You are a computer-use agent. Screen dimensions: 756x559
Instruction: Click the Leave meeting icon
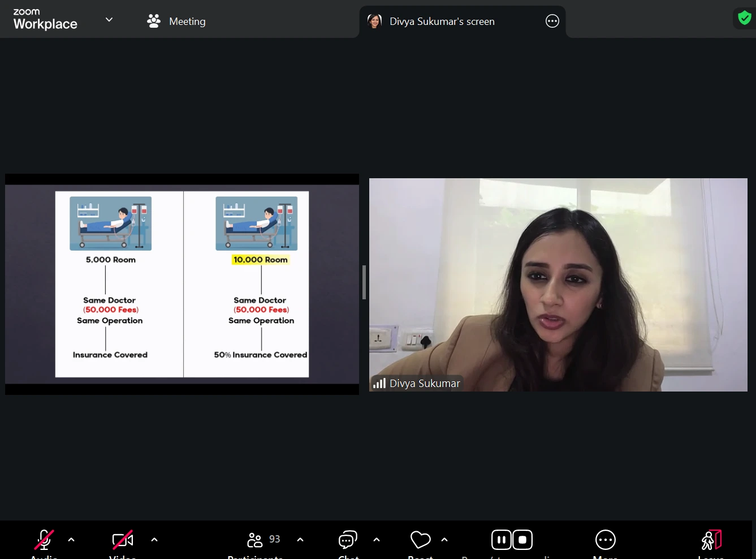[711, 540]
